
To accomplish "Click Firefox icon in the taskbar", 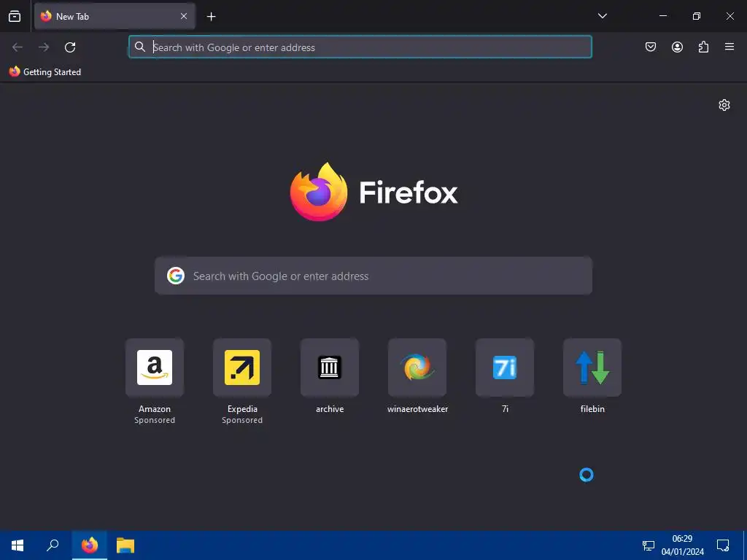I will pyautogui.click(x=90, y=545).
